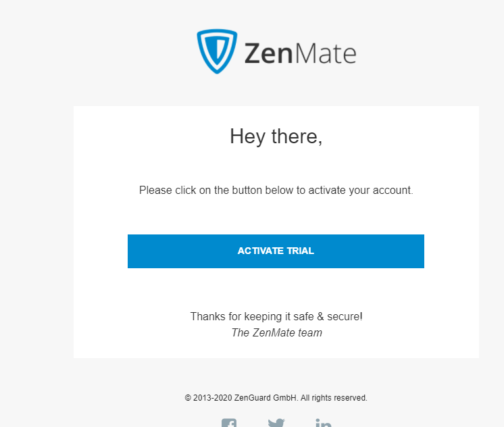Click the blue ZenMate shield logo icon
Screen dimensions: 504x427
pyautogui.click(x=217, y=51)
